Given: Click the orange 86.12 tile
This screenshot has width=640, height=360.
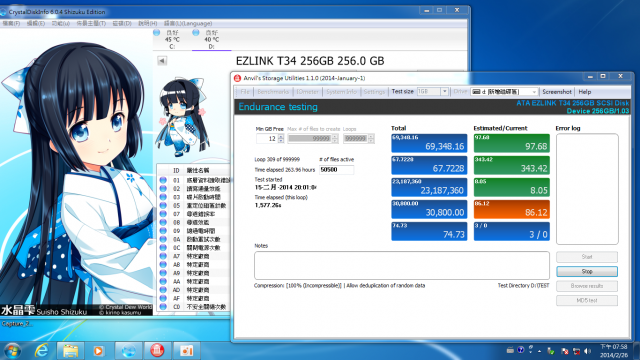Looking at the screenshot, I should coord(511,209).
